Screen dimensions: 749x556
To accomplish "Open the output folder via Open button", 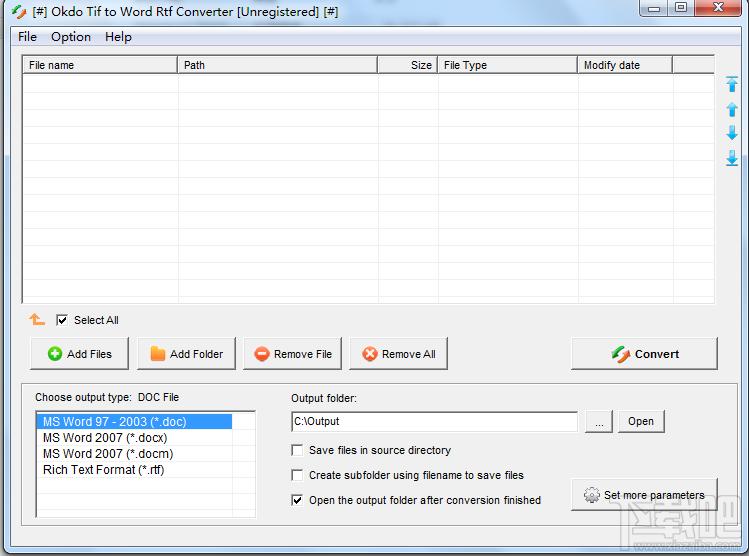I will (641, 421).
